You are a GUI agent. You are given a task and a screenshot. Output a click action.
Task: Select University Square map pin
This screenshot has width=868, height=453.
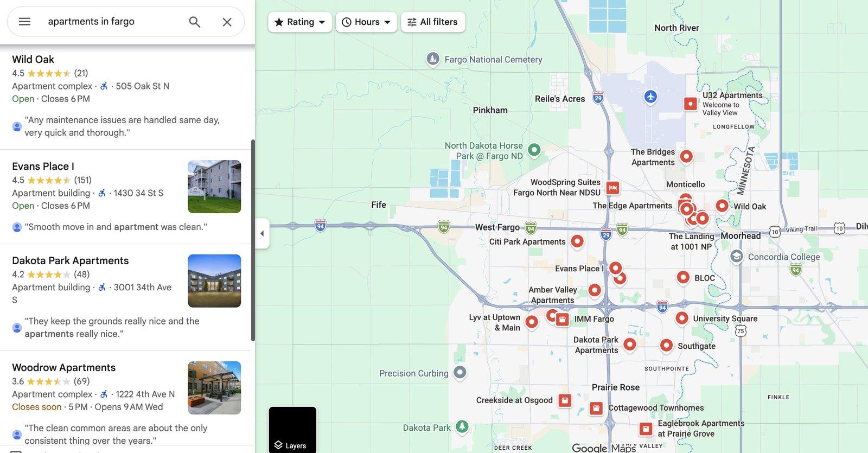[682, 318]
